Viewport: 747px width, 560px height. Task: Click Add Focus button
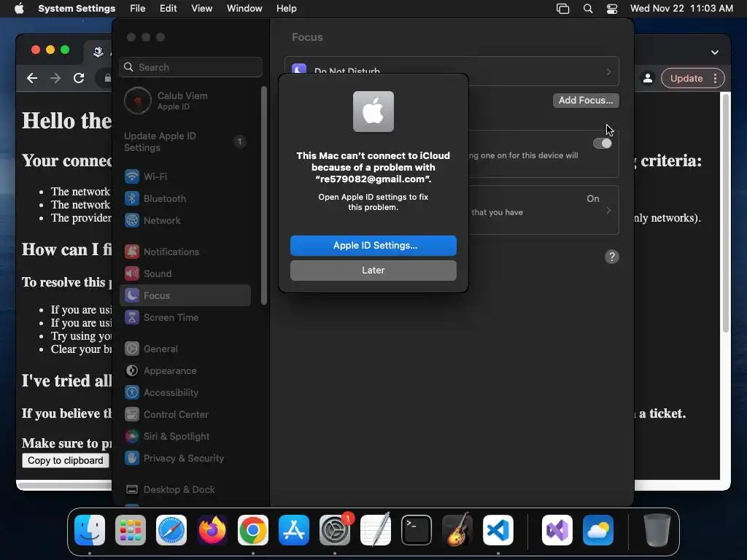click(x=586, y=100)
